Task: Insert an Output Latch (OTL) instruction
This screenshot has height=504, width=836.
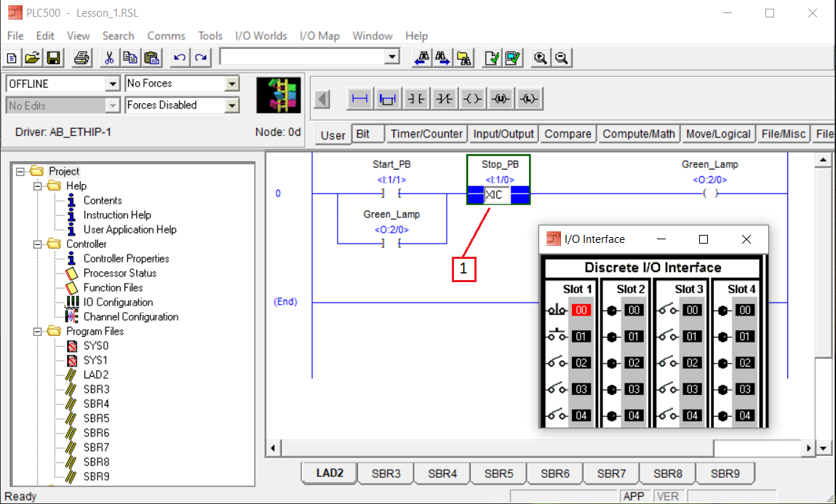Action: (x=529, y=99)
